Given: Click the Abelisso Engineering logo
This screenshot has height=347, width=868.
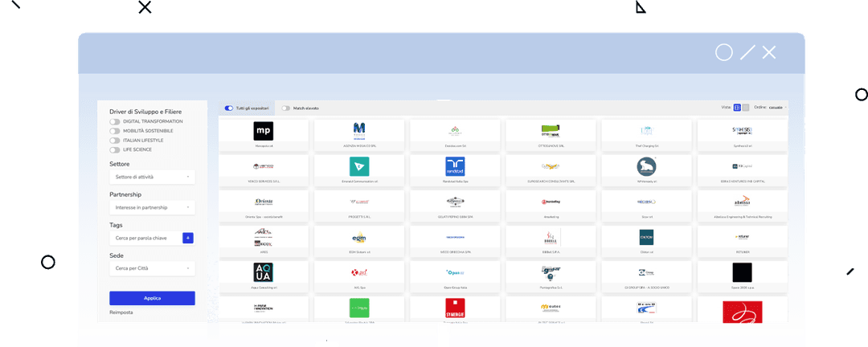Looking at the screenshot, I should 742,202.
